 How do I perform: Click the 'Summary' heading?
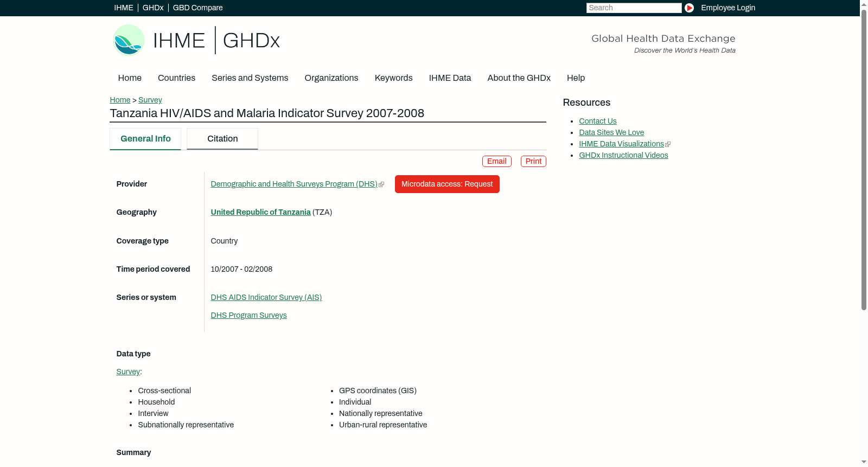click(x=133, y=452)
